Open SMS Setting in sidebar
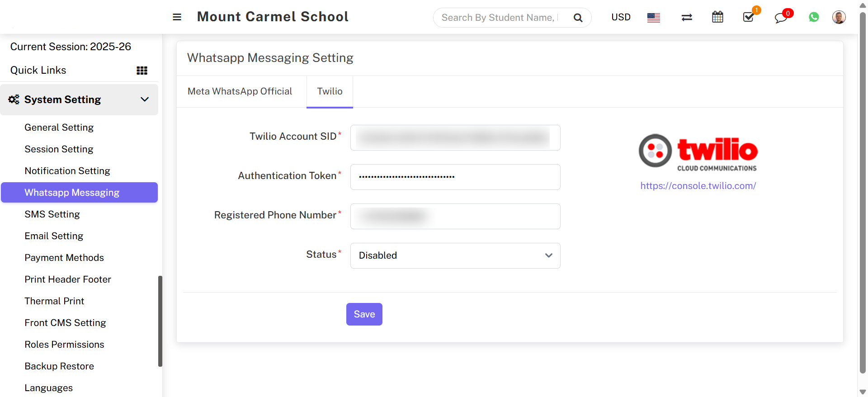Screen dimensions: 868x397 click(x=52, y=214)
